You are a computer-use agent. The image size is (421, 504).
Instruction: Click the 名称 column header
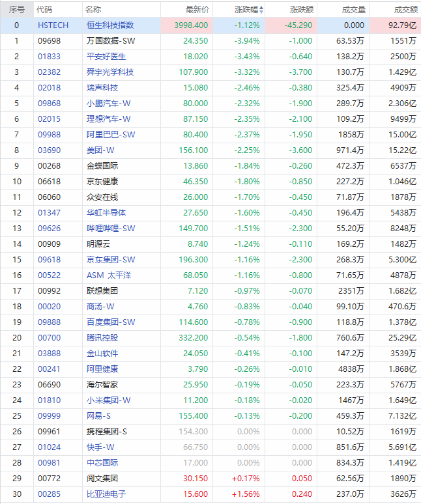(x=93, y=10)
